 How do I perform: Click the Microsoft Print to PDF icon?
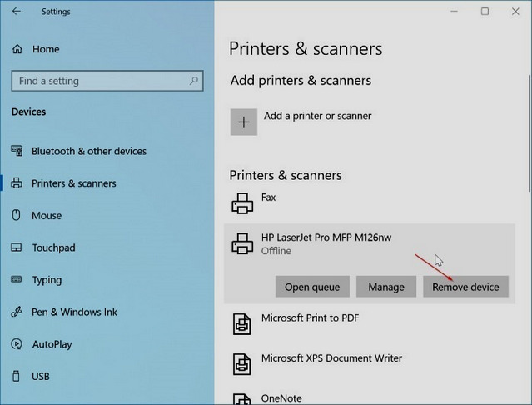tap(242, 324)
